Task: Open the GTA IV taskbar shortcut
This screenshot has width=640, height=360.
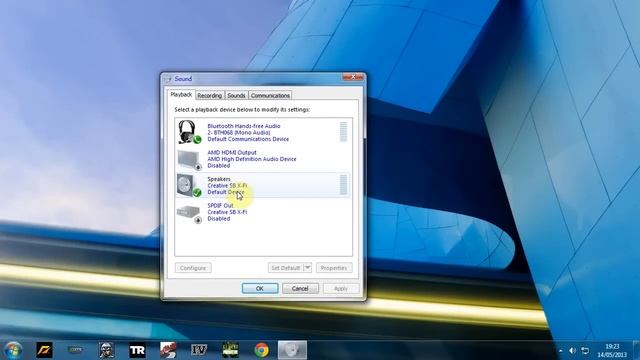Action: coord(199,350)
